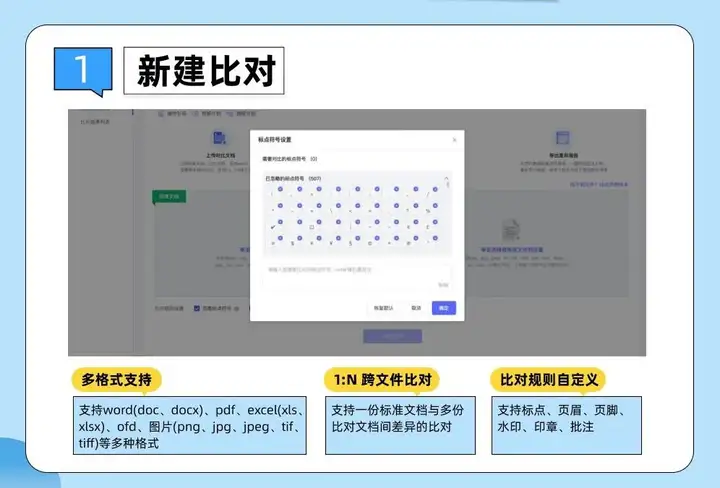The width and height of the screenshot is (720, 488).
Task: Click the upload comparison document icon
Action: point(219,138)
